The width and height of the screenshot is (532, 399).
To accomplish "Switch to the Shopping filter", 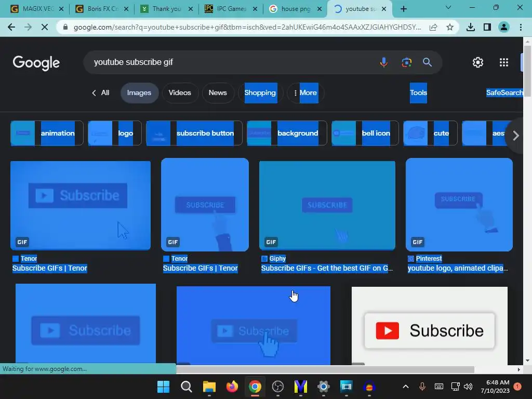I will tap(260, 92).
